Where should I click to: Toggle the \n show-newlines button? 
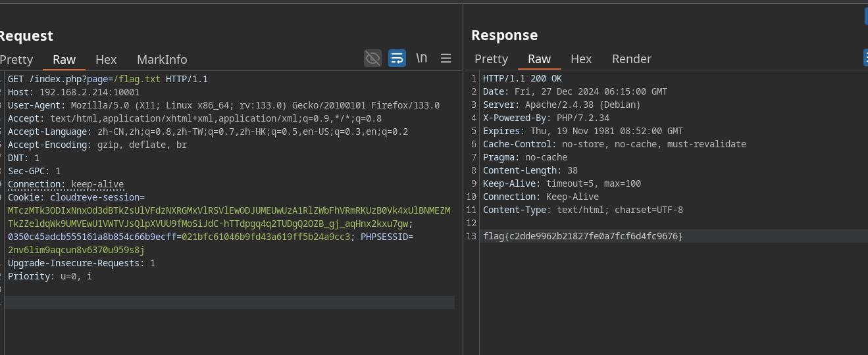pyautogui.click(x=421, y=59)
